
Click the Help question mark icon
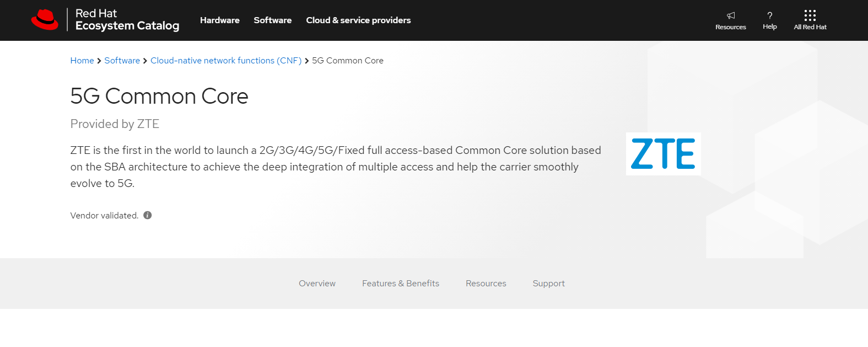pos(770,15)
